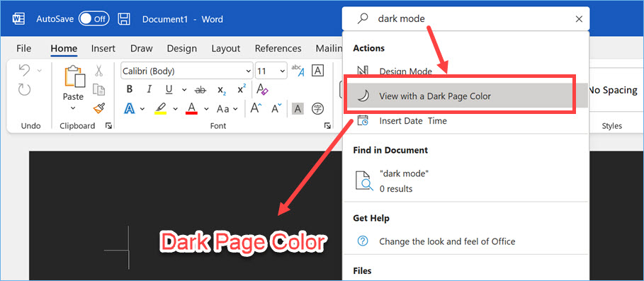Open the File menu
This screenshot has width=644, height=281.
(24, 48)
